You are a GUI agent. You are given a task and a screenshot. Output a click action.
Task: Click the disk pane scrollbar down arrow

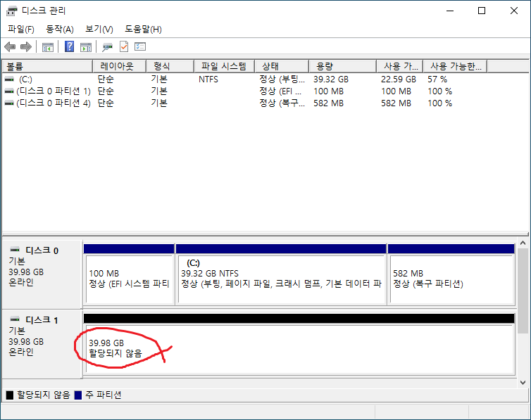(523, 383)
